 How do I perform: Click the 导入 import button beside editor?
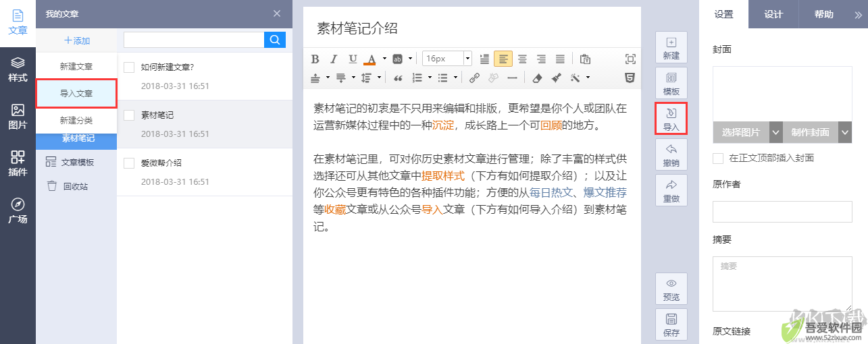click(x=671, y=119)
